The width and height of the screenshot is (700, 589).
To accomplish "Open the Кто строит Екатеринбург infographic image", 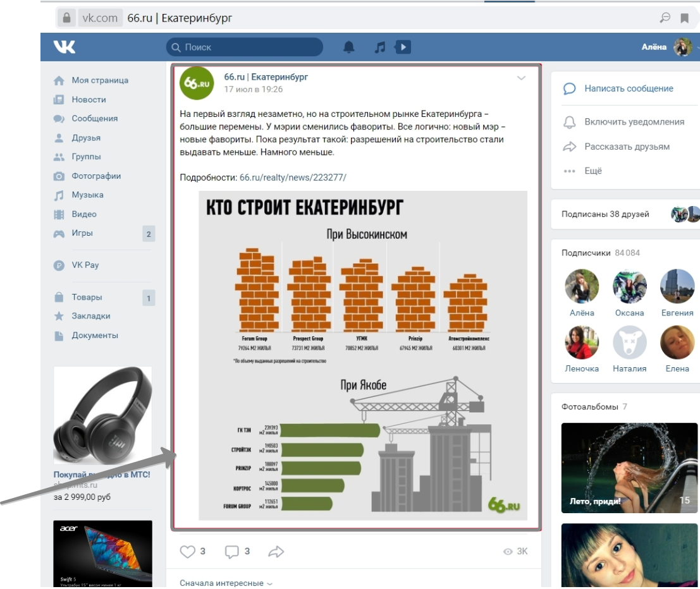I will [363, 356].
